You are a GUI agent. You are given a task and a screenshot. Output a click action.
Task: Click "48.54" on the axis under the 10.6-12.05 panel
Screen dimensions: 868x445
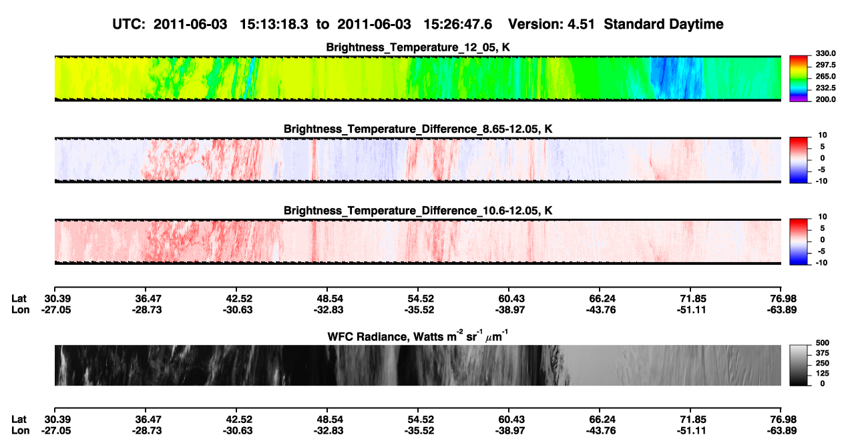click(327, 298)
